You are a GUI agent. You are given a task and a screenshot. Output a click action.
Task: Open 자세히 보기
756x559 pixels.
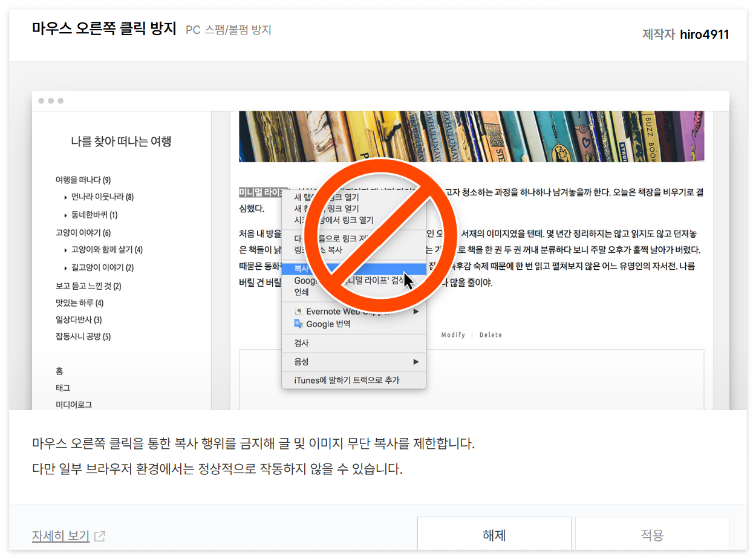[x=60, y=535]
